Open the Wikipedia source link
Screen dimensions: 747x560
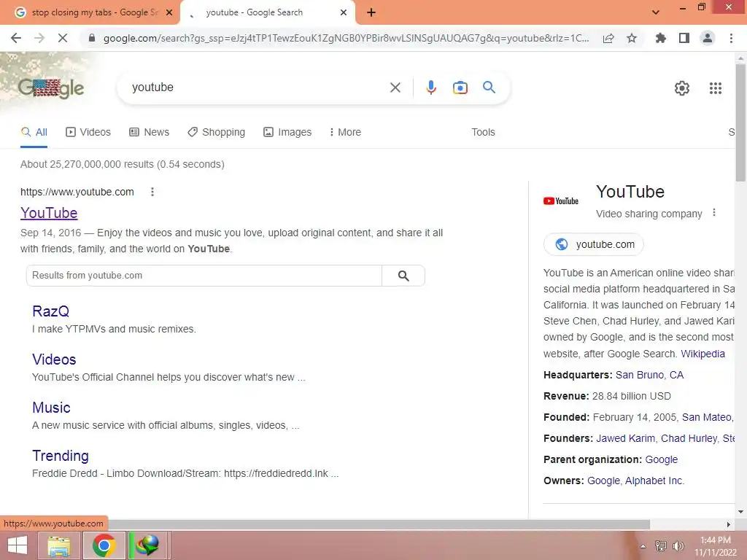pos(703,354)
